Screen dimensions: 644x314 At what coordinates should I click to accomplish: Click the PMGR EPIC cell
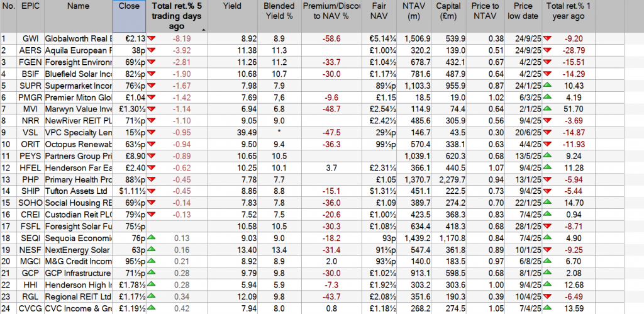[30, 98]
